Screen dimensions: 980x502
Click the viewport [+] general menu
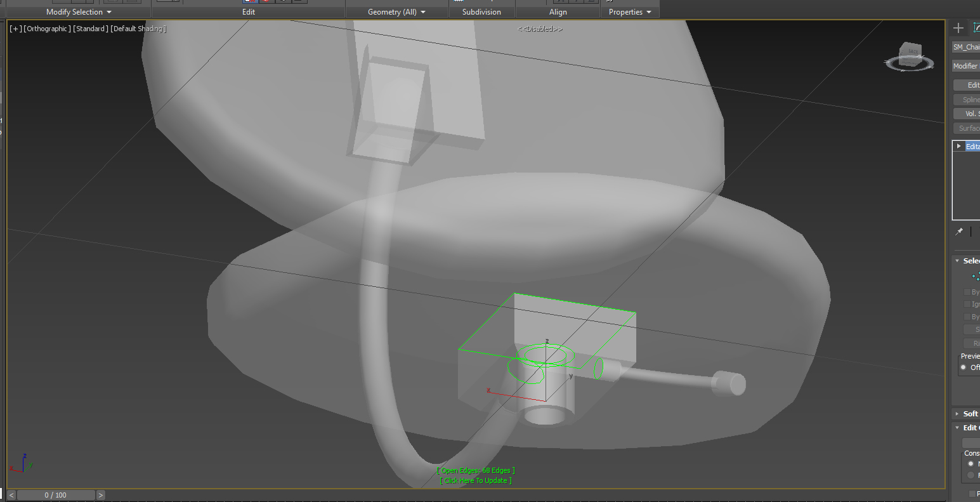tap(15, 29)
